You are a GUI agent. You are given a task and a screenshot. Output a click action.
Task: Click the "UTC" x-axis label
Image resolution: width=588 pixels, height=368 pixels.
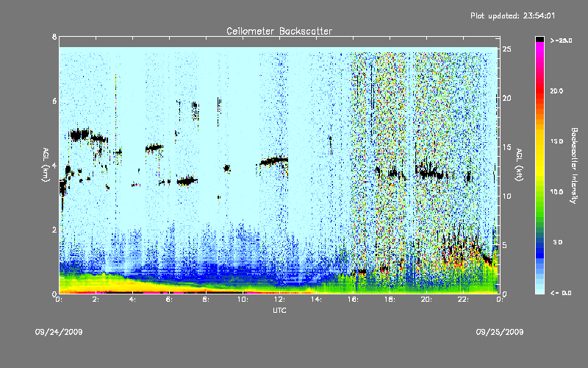tap(279, 310)
